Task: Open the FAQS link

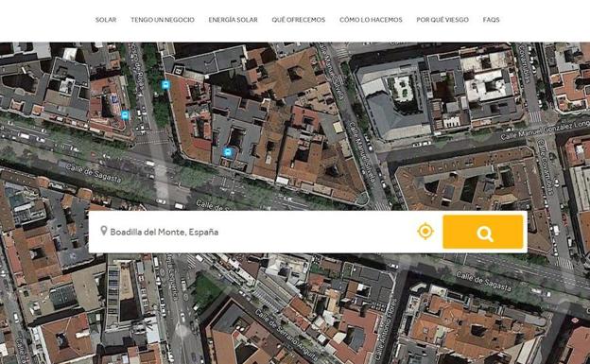Action: (491, 20)
